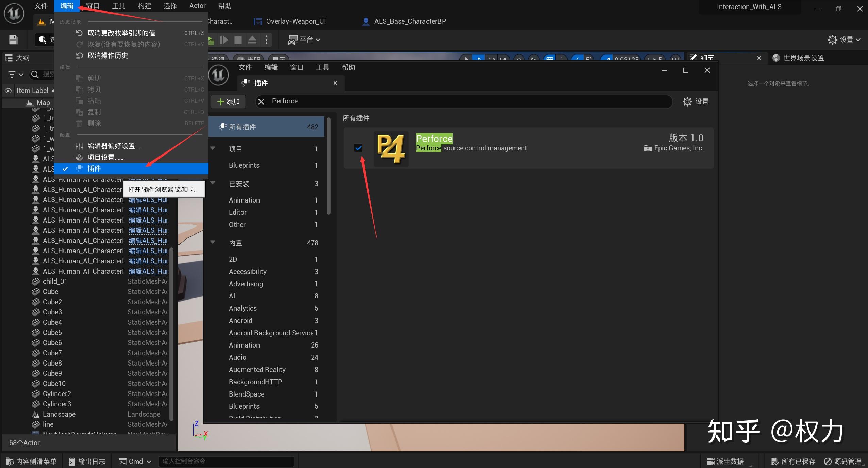The width and height of the screenshot is (868, 468).
Task: Collapse the 已安装 (Installed) plugin category
Action: (213, 183)
